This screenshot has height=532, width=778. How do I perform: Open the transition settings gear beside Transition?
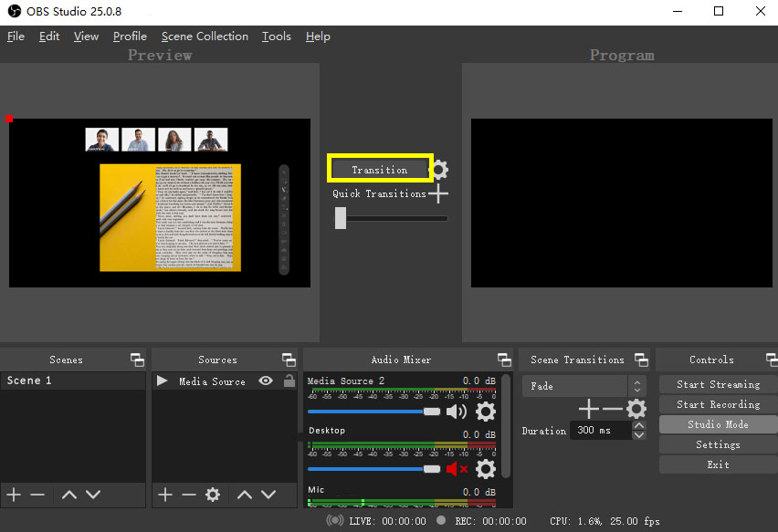tap(439, 170)
